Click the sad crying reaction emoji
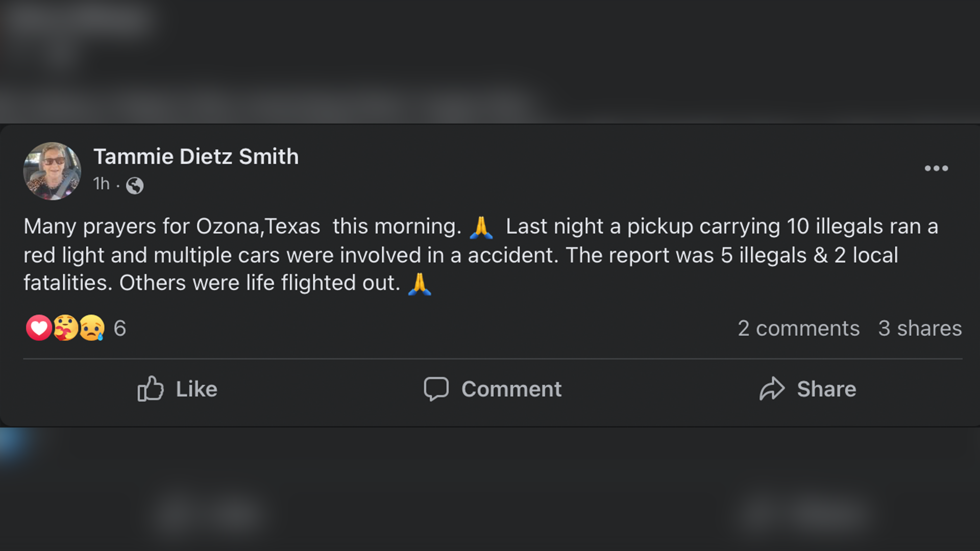 pyautogui.click(x=92, y=328)
